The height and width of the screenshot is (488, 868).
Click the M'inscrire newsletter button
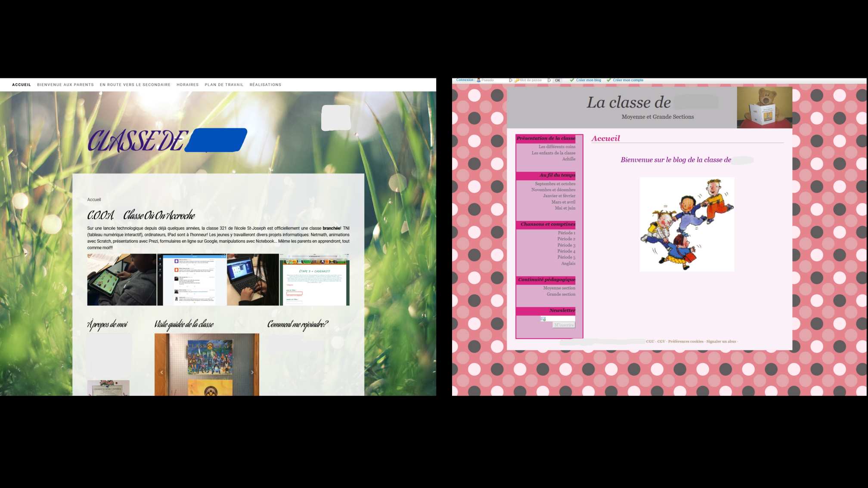pos(564,325)
